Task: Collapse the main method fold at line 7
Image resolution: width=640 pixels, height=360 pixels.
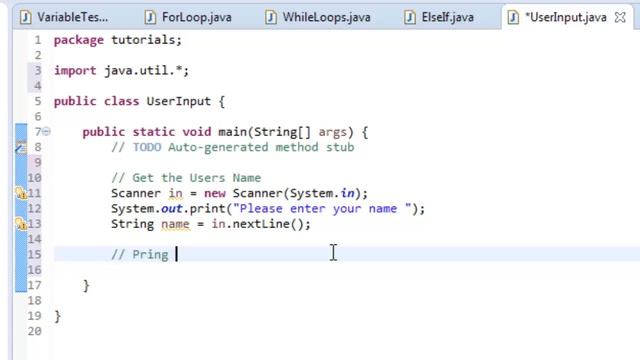Action: [x=46, y=131]
